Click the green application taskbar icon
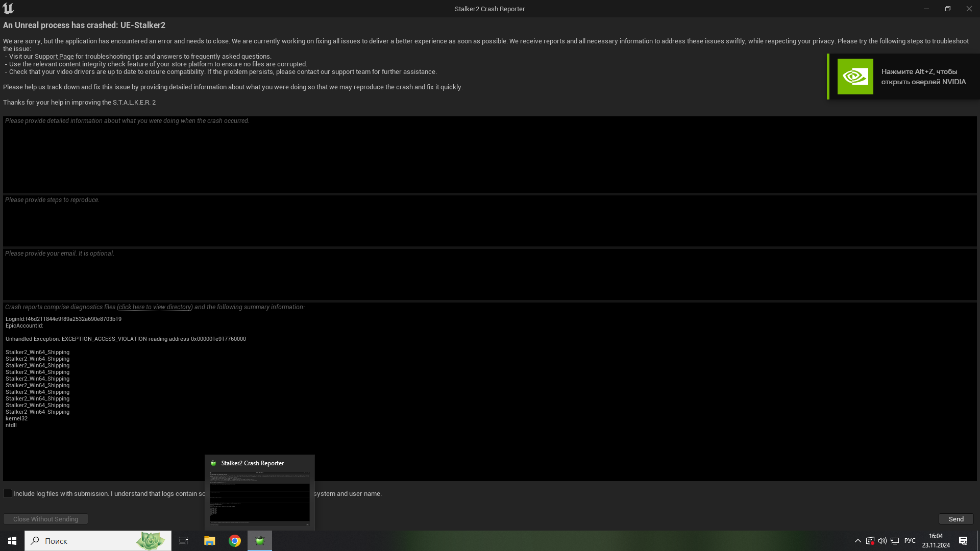Viewport: 980px width, 551px height. [260, 540]
